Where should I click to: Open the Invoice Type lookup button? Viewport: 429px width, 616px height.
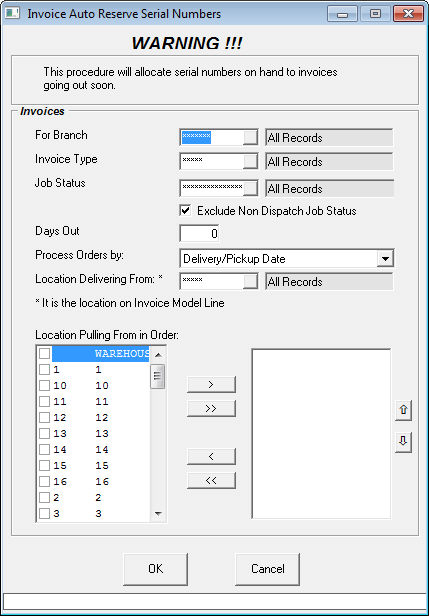point(250,161)
